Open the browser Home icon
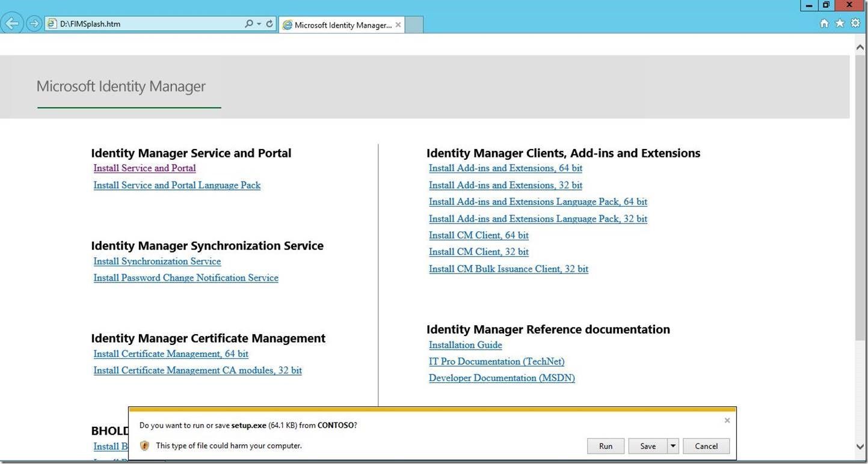This screenshot has width=868, height=464. (824, 23)
